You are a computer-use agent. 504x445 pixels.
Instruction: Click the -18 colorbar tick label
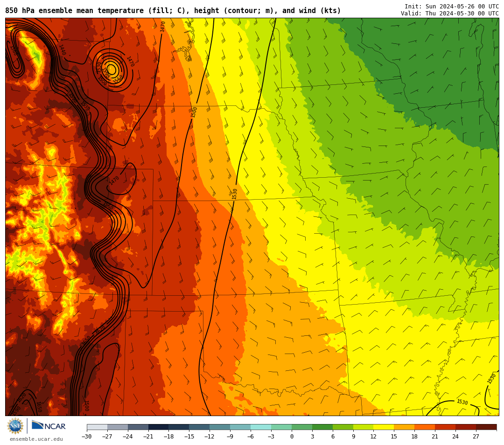tap(169, 436)
